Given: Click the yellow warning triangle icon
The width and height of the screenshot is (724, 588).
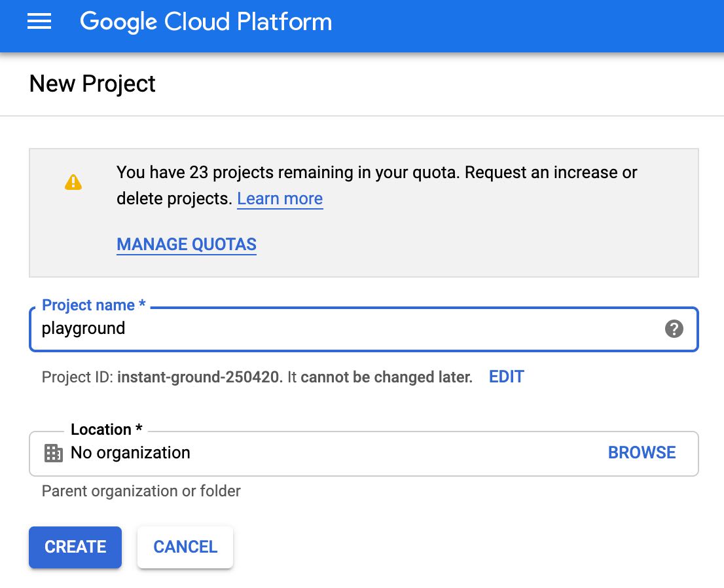Looking at the screenshot, I should [x=73, y=183].
